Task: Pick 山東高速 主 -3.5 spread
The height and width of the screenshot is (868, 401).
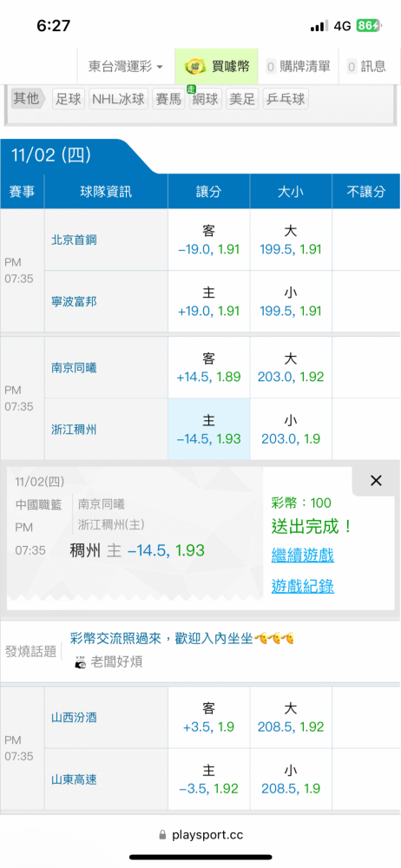Action: pyautogui.click(x=209, y=779)
